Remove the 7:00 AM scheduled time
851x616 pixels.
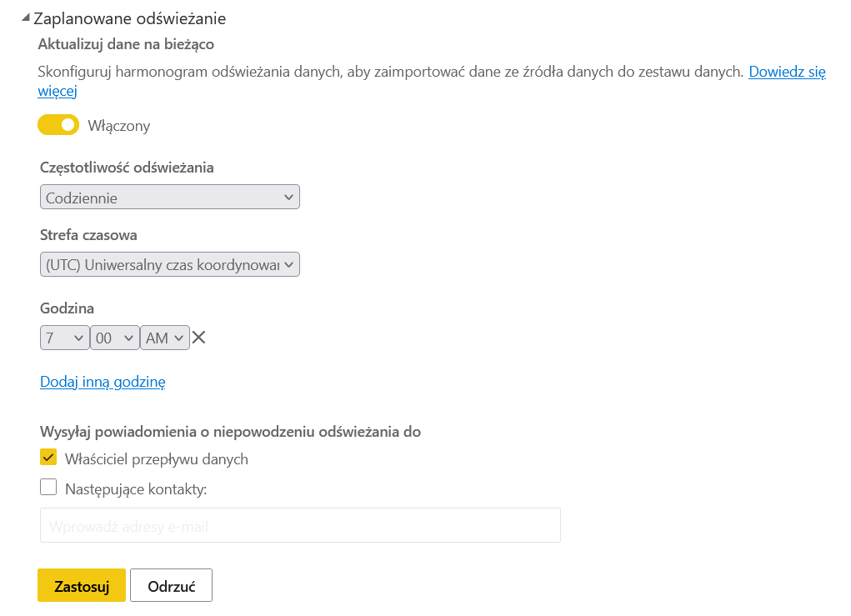(198, 338)
